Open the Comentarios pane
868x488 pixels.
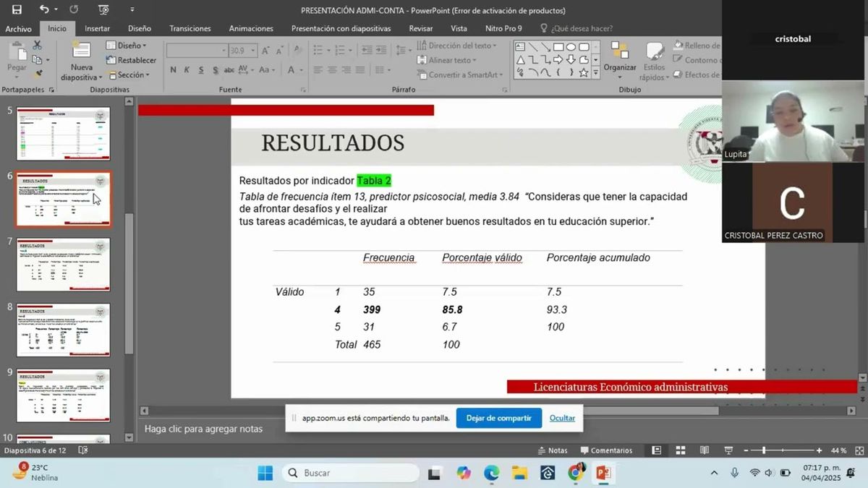pyautogui.click(x=606, y=450)
